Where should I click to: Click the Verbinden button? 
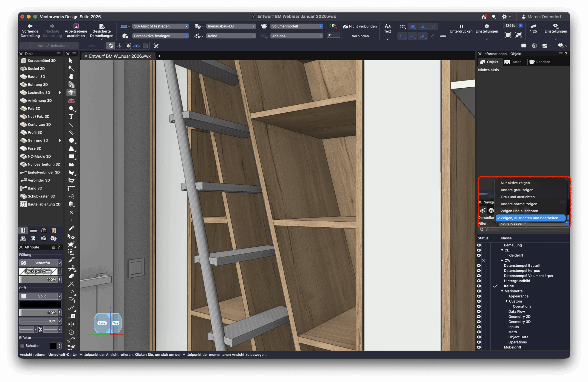[x=360, y=36]
